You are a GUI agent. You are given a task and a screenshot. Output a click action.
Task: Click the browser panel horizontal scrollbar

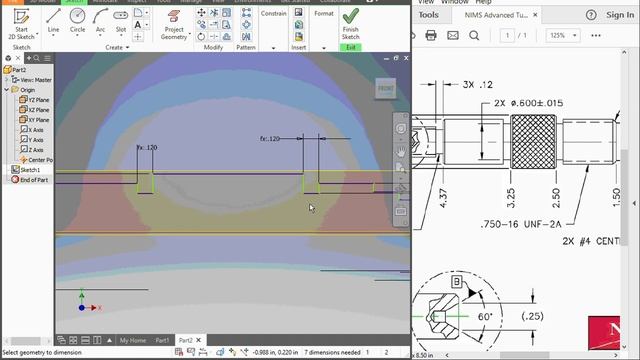tap(26, 341)
